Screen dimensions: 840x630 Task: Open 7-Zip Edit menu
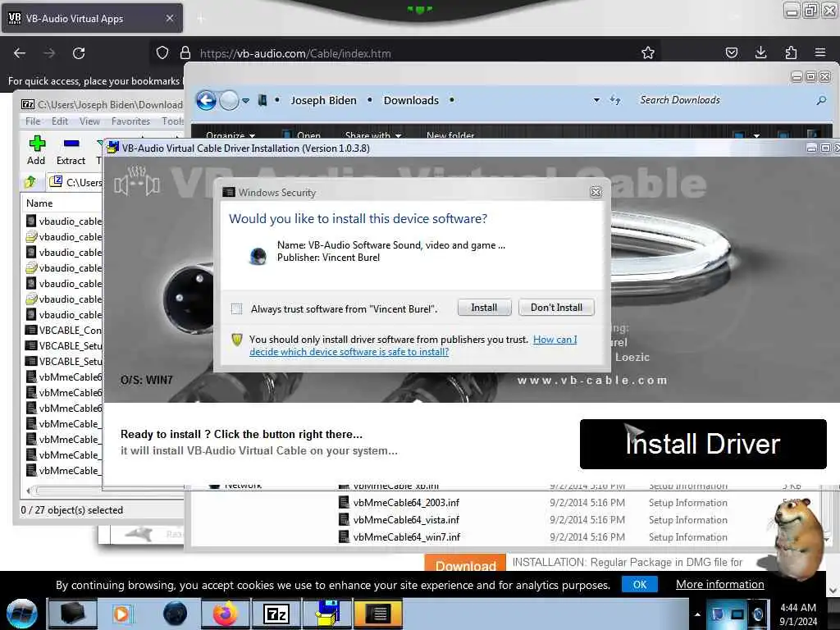59,121
